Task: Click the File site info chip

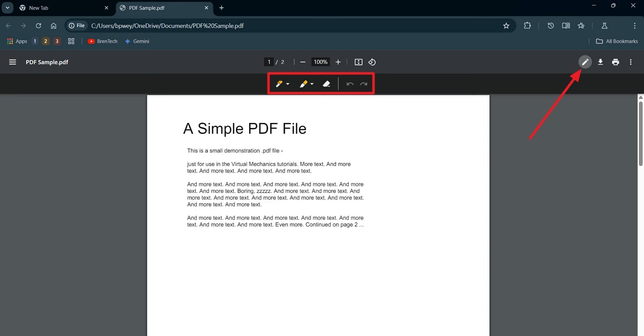Action: pyautogui.click(x=77, y=26)
